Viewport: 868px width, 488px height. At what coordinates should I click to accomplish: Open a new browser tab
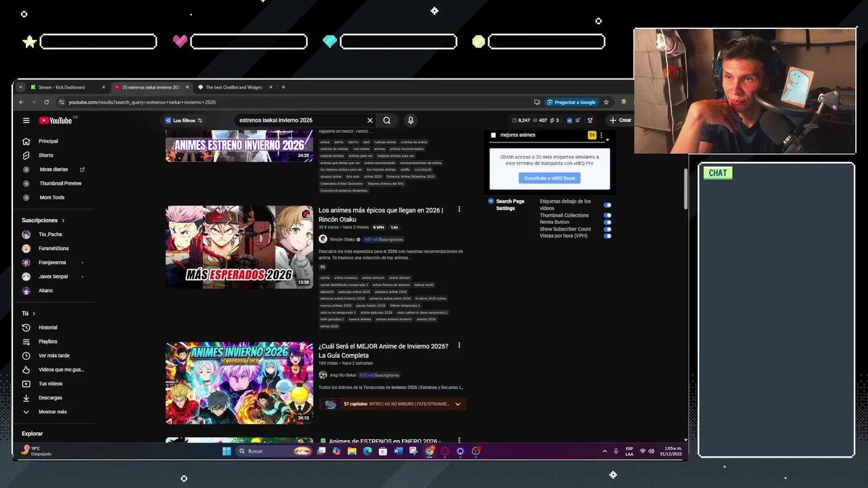(283, 87)
